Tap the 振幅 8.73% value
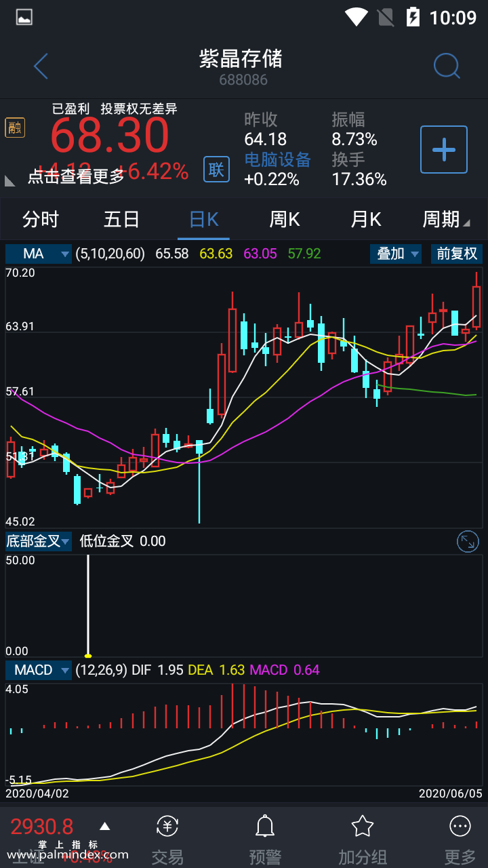488x868 pixels. [x=354, y=140]
